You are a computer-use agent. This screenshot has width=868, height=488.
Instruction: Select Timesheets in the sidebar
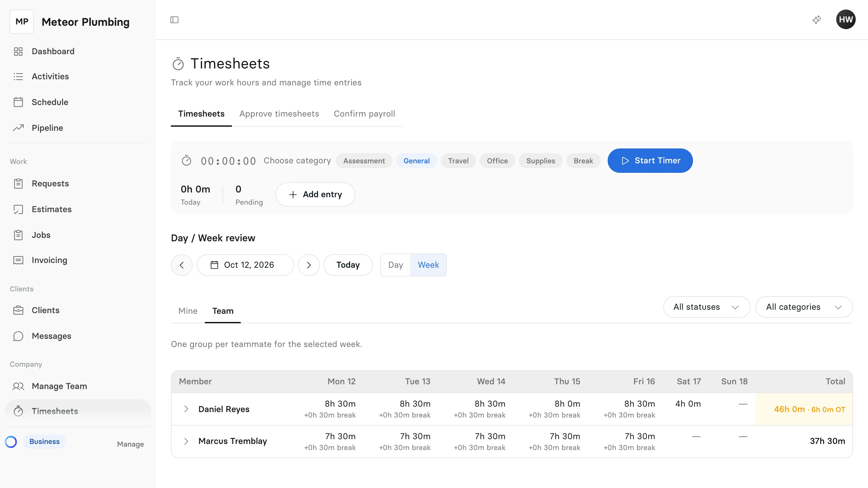coord(78,411)
